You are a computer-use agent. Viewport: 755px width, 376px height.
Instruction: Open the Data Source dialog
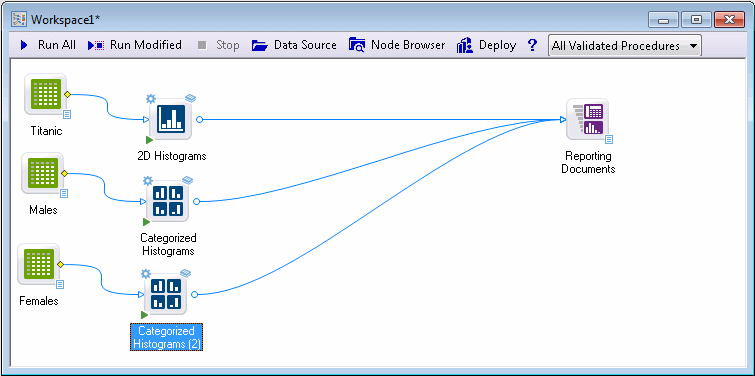[x=294, y=45]
